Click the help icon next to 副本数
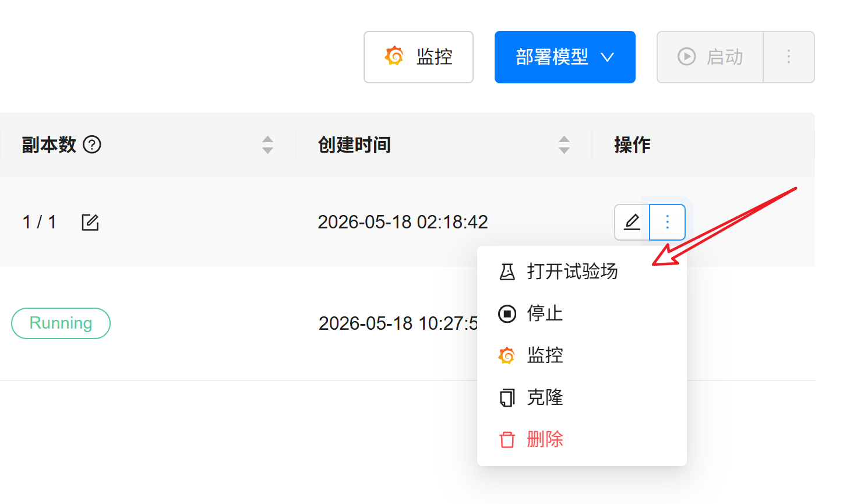This screenshot has height=504, width=857. 92,144
